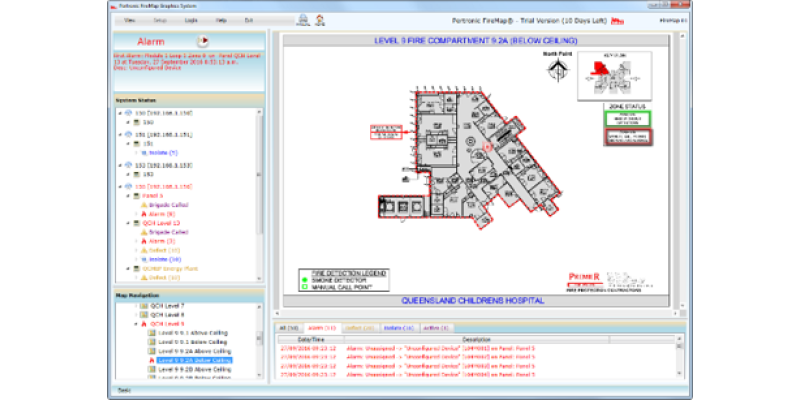Click the North Point compass symbol
This screenshot has width=800, height=400.
point(557,70)
